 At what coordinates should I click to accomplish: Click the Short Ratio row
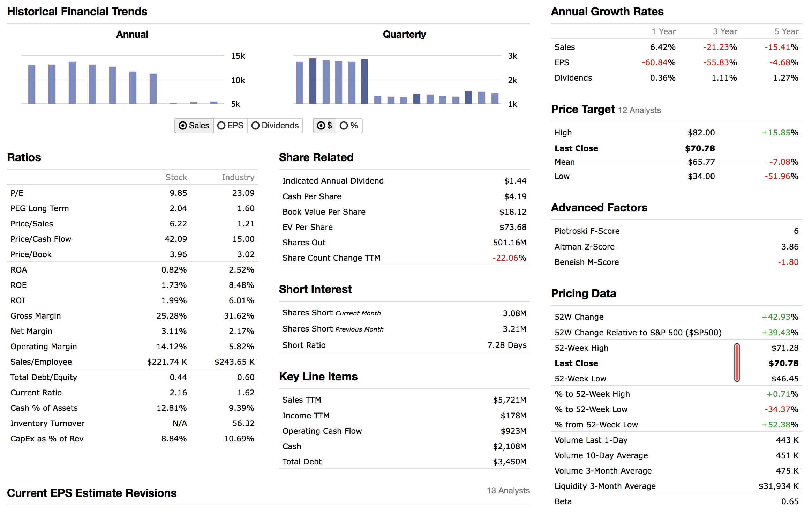(304, 345)
